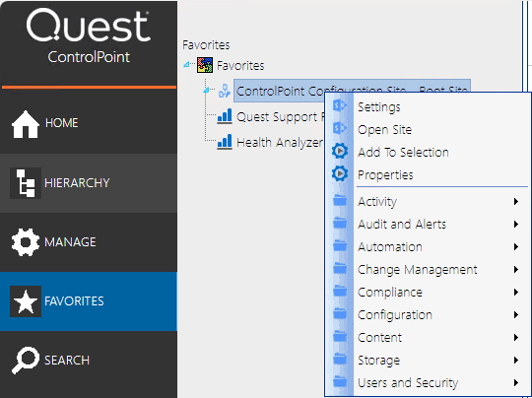Open the Users and Security menu entry
The width and height of the screenshot is (532, 398).
coord(428,383)
